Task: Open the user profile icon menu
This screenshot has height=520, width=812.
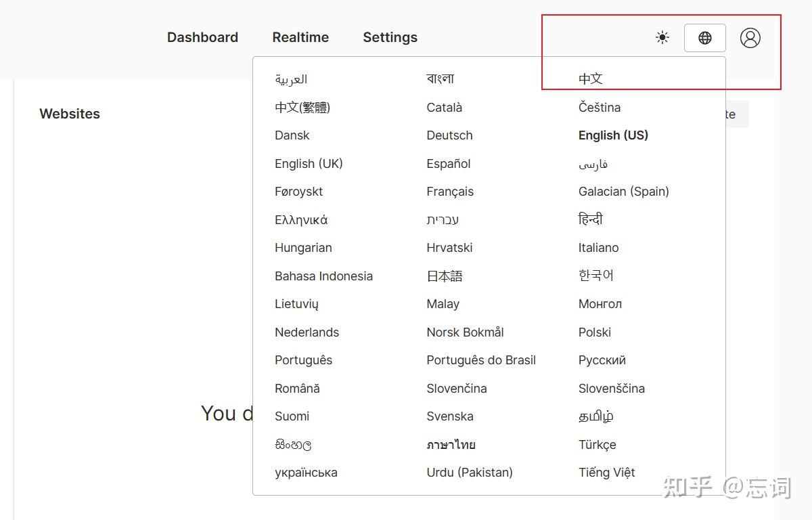Action: pyautogui.click(x=750, y=38)
